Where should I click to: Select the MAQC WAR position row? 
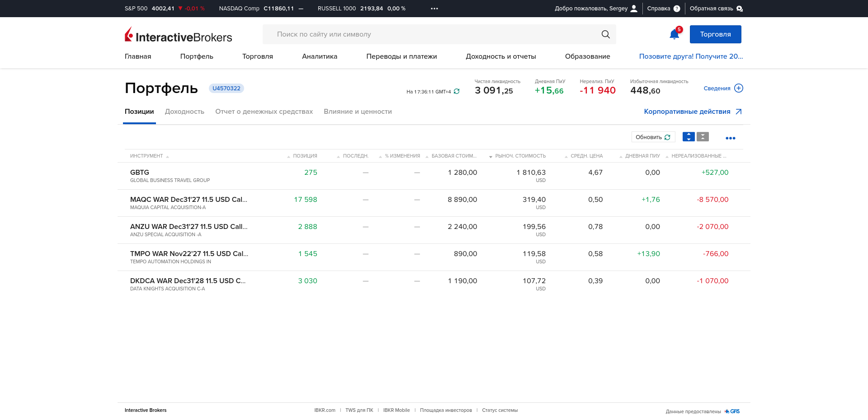(x=434, y=203)
